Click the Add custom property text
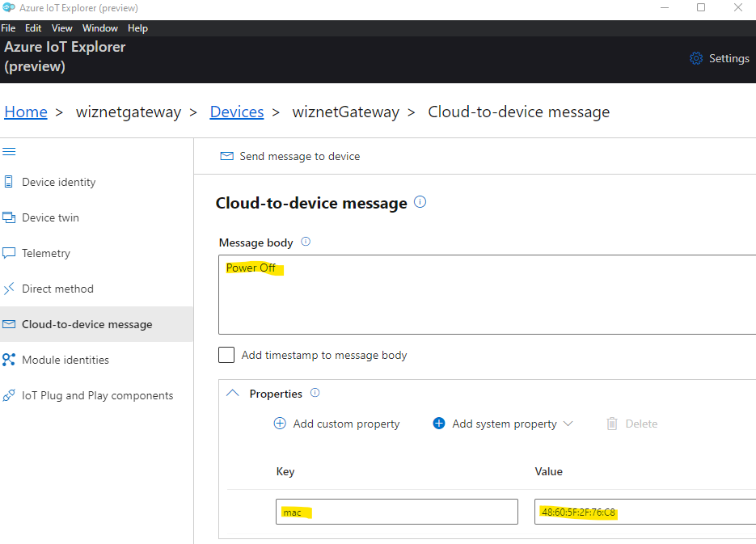The height and width of the screenshot is (544, 756). point(346,424)
